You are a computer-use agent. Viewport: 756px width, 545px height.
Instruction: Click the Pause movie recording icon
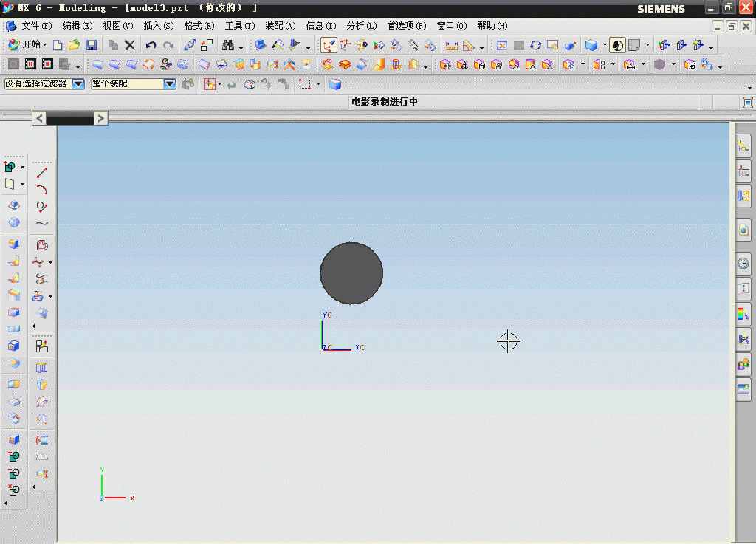coord(30,64)
